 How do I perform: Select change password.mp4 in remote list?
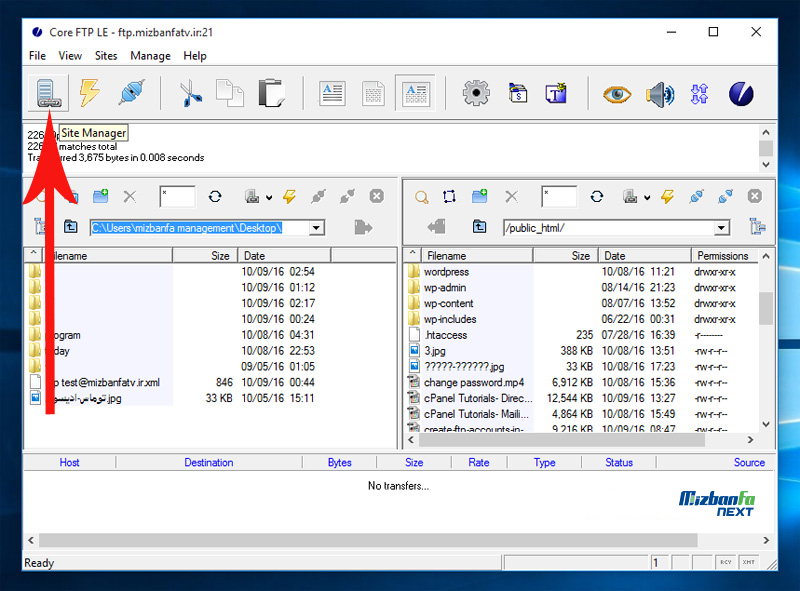[x=474, y=383]
